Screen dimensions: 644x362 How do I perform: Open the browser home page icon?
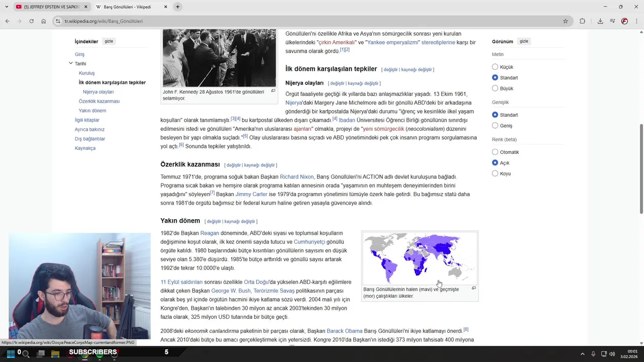pos(44,21)
